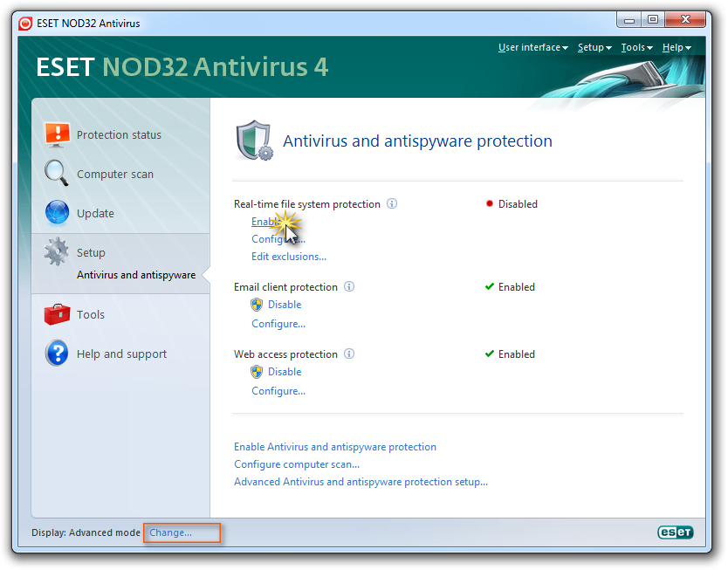Click the 'Email client protection' label
The width and height of the screenshot is (728, 570).
click(x=285, y=287)
